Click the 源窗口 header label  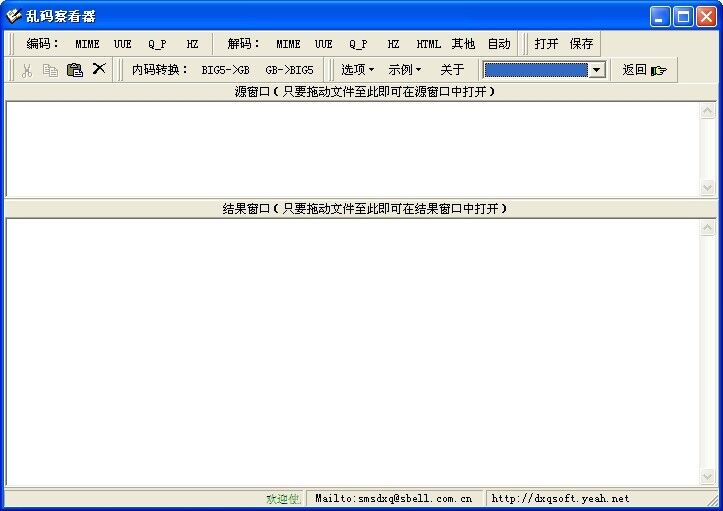[x=364, y=92]
